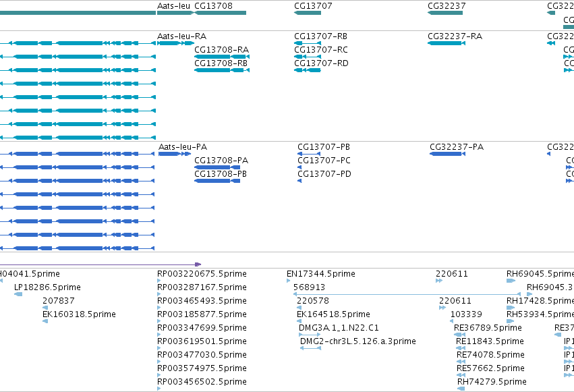Select transcript CG13707-RB

320,36
